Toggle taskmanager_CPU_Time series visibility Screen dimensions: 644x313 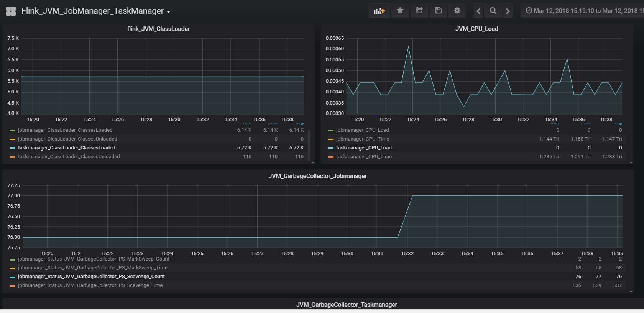click(x=364, y=157)
